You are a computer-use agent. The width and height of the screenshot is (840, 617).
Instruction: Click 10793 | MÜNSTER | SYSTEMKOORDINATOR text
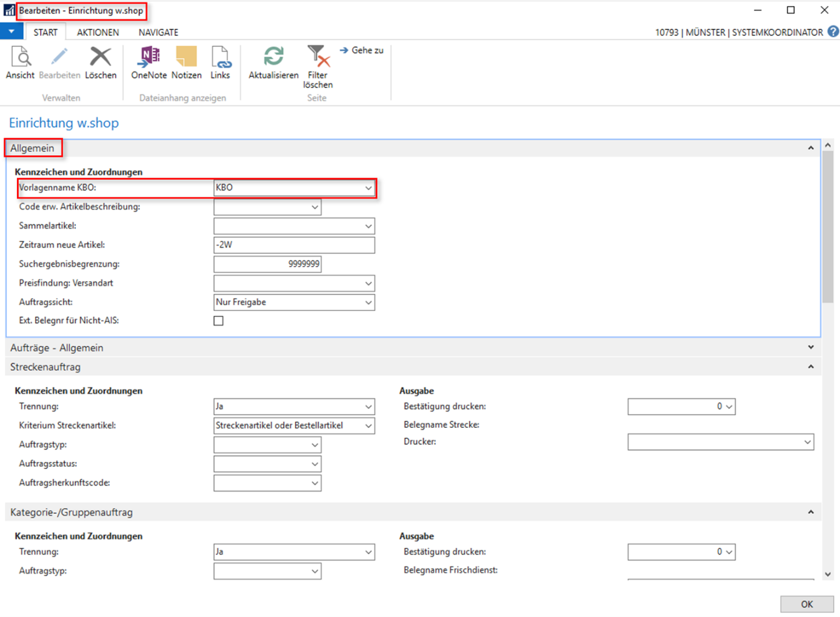tap(739, 32)
